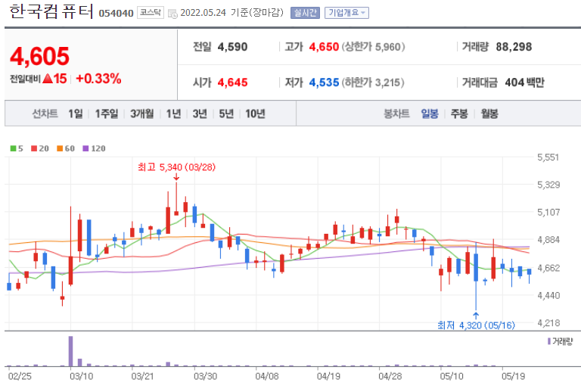Viewport: 581px width, 392px height.
Task: Switch to 일봉 daily candle chart
Action: [430, 114]
